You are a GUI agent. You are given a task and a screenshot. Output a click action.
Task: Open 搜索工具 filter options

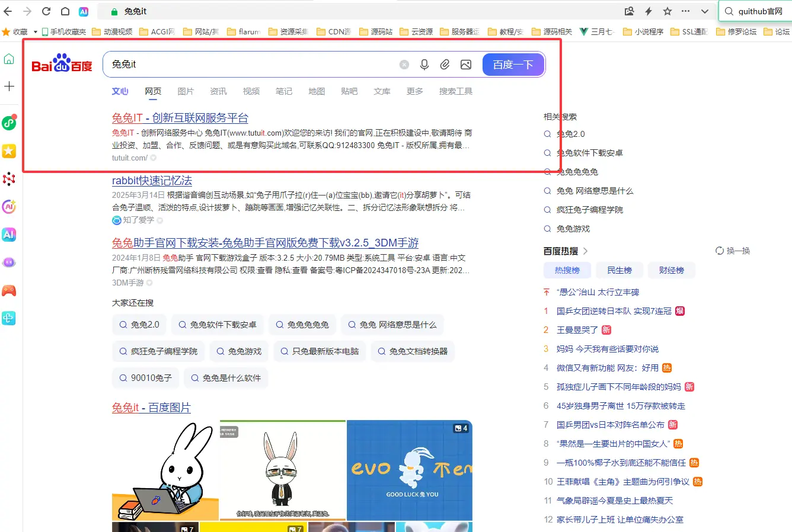click(456, 91)
